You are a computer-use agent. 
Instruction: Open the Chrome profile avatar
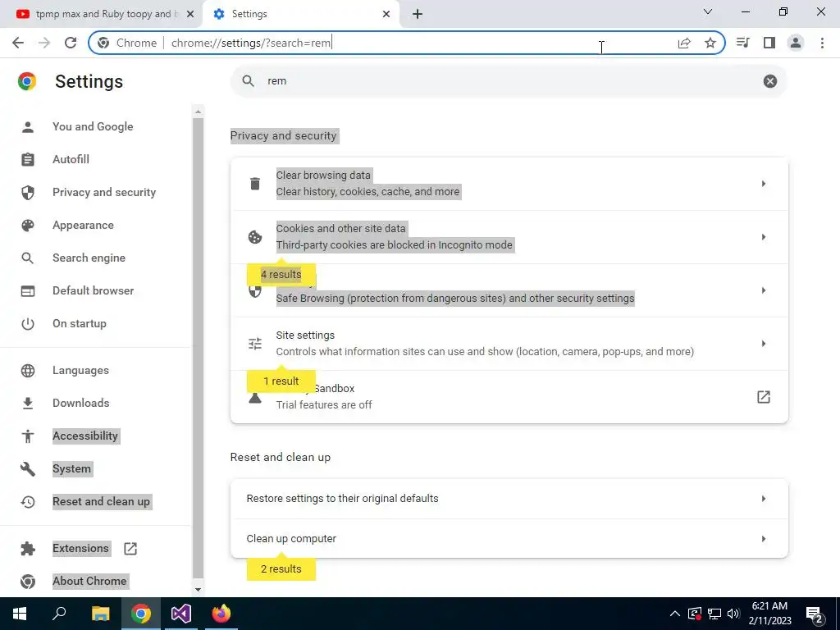(x=796, y=43)
